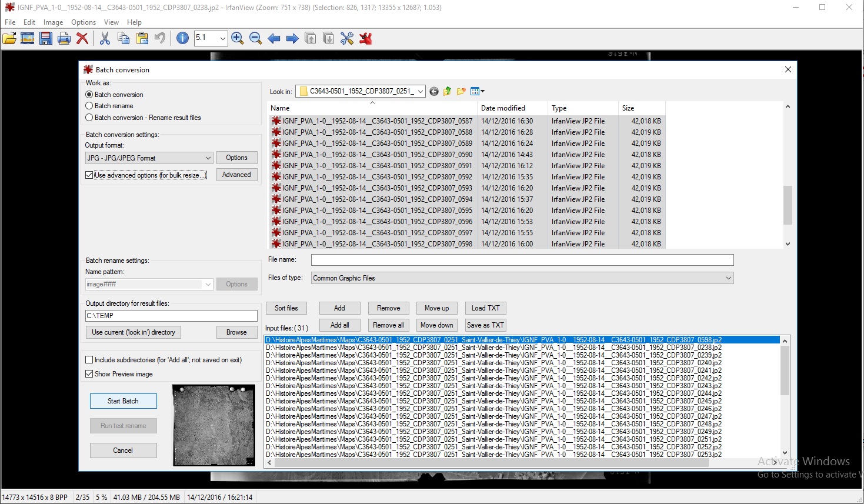Viewport: 864px width, 504px height.
Task: Click the file list vertical scrollbar thumb
Action: tap(788, 205)
